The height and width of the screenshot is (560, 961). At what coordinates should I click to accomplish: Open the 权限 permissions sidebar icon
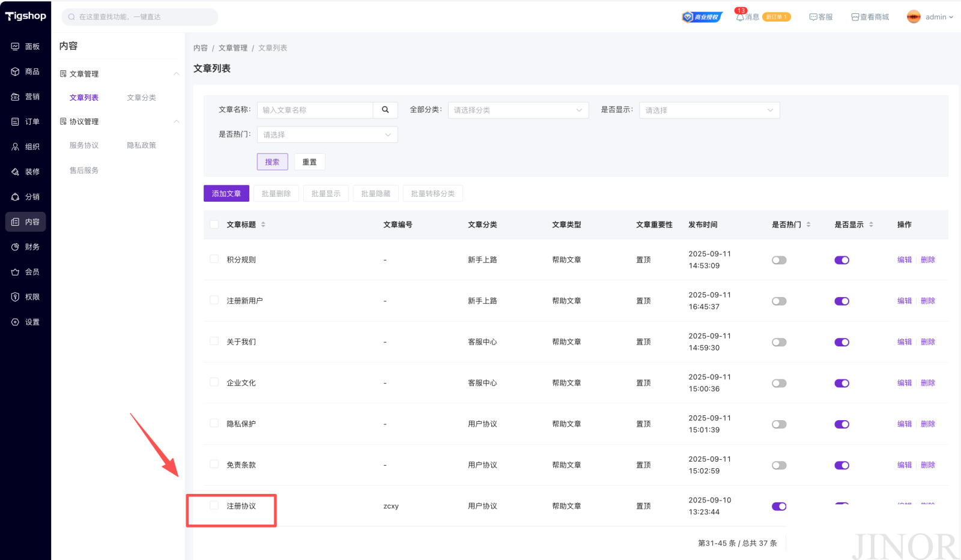click(15, 297)
